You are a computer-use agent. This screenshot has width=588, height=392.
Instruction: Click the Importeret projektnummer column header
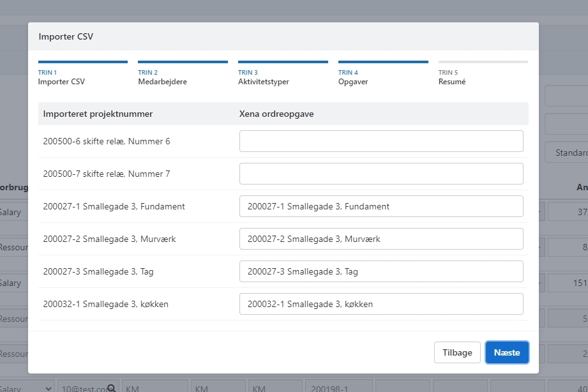[98, 114]
